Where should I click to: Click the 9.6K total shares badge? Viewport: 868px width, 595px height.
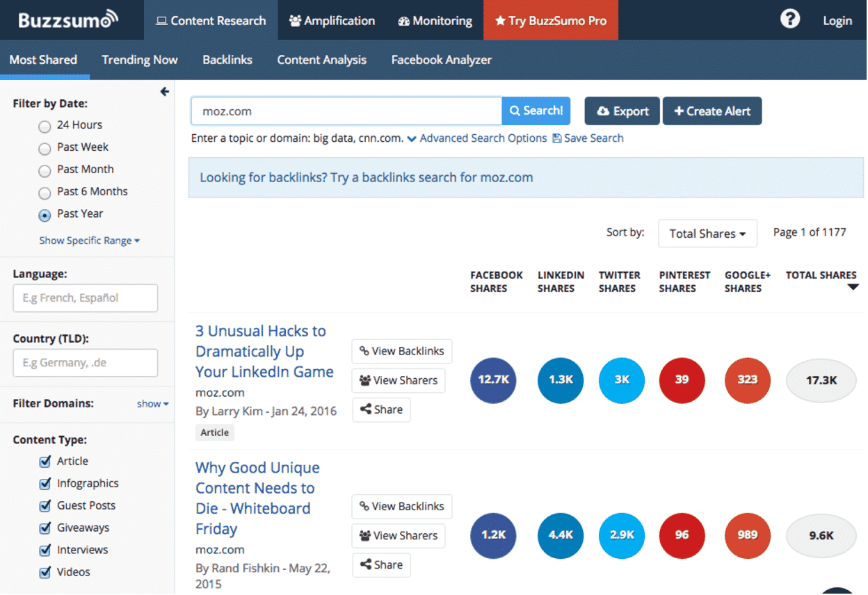tap(821, 536)
